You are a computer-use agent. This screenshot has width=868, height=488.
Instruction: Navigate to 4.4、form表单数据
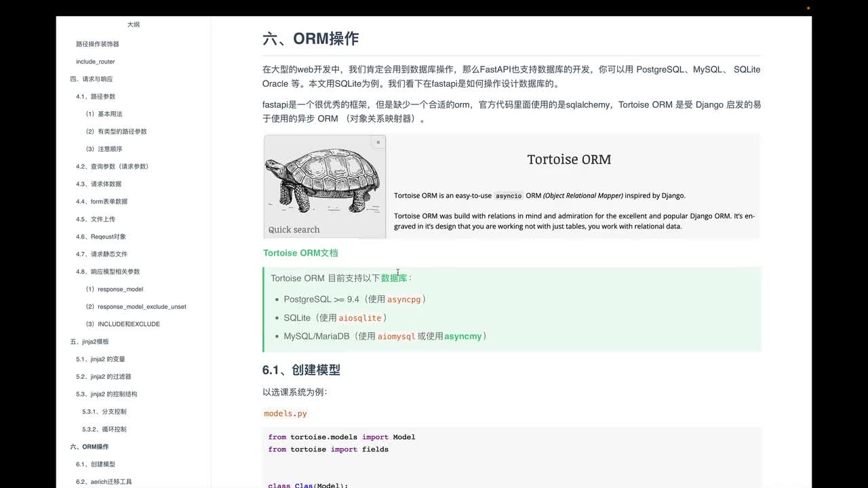102,201
